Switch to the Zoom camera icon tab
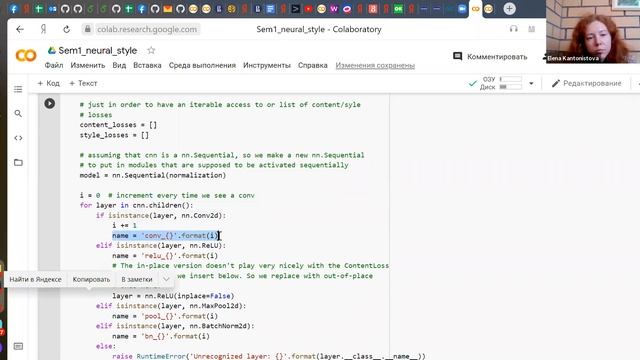The width and height of the screenshot is (640, 360). tap(462, 9)
